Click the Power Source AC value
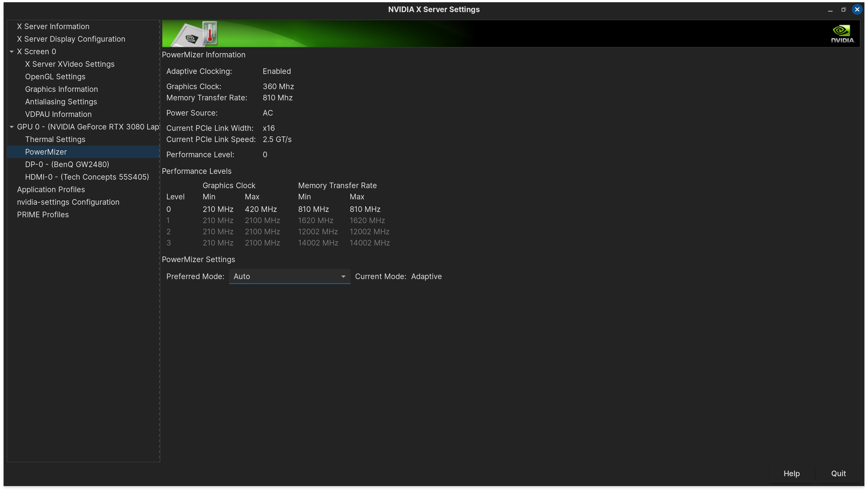The image size is (868, 491). pos(268,113)
